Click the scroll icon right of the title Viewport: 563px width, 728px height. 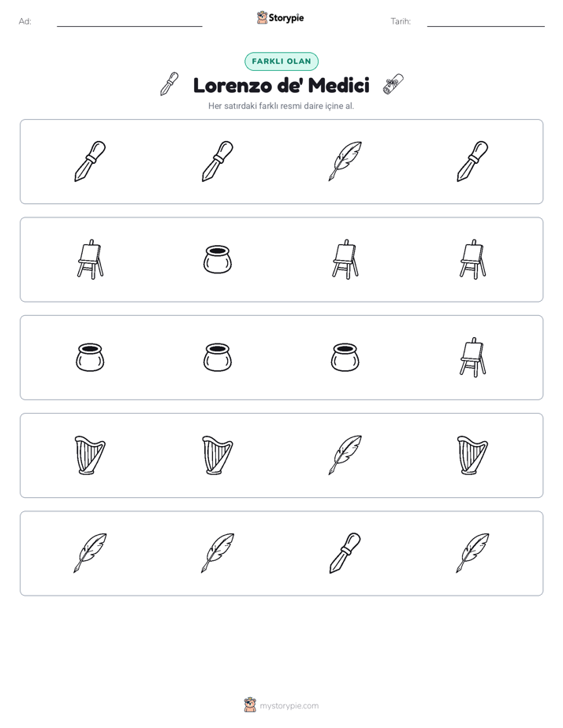tap(393, 84)
